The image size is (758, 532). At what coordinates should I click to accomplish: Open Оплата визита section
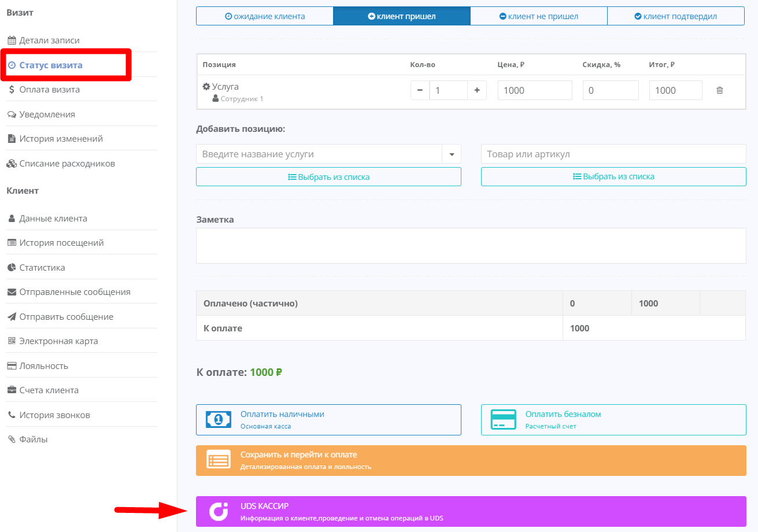coord(49,90)
